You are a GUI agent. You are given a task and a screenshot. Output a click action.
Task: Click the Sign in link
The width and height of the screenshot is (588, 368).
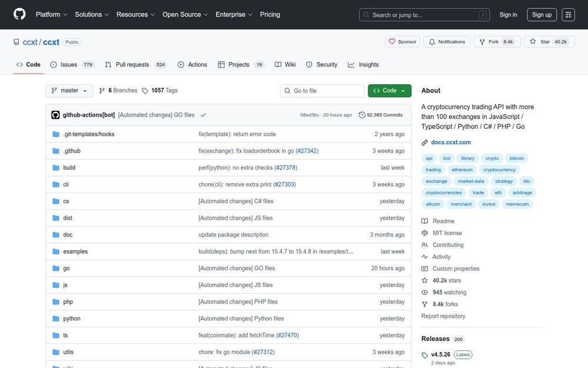click(x=508, y=15)
